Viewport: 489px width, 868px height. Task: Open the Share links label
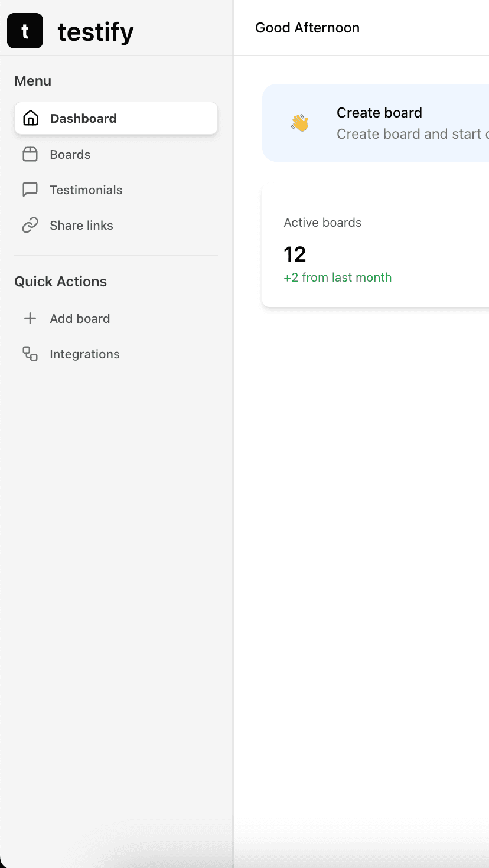point(81,226)
